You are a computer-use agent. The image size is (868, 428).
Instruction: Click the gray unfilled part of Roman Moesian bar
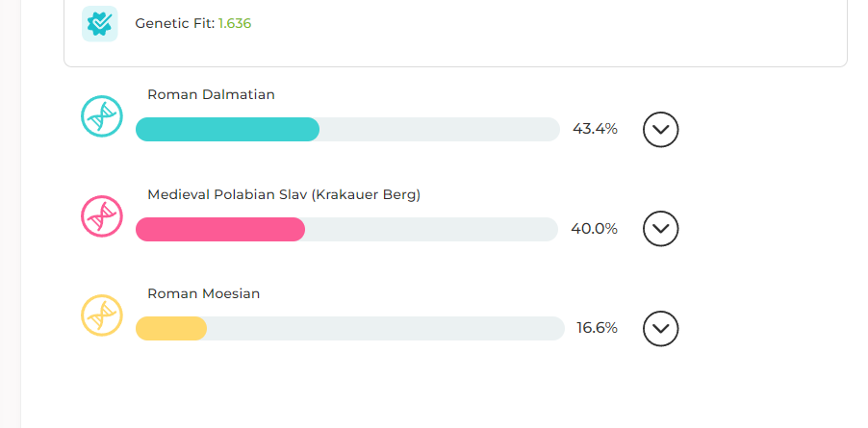386,329
